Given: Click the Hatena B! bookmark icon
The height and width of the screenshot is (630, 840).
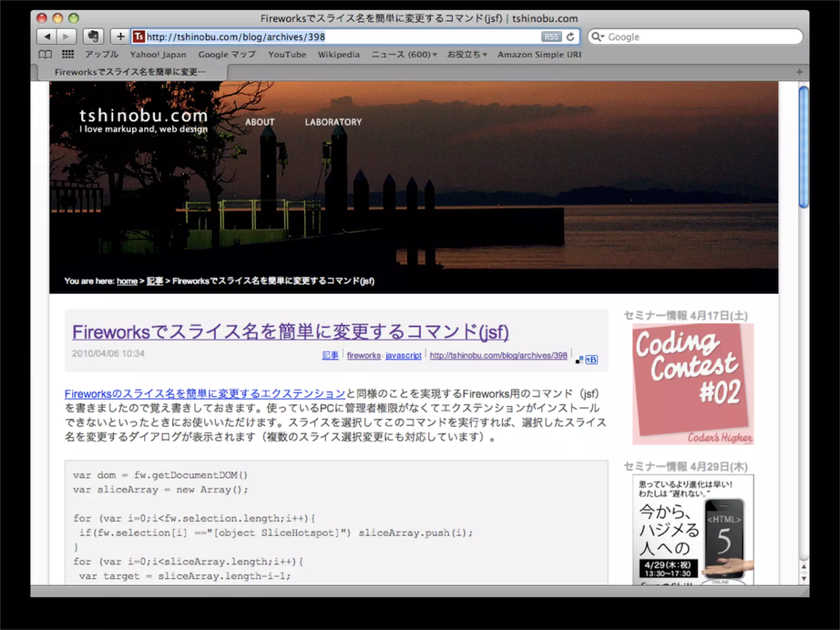Looking at the screenshot, I should point(591,360).
